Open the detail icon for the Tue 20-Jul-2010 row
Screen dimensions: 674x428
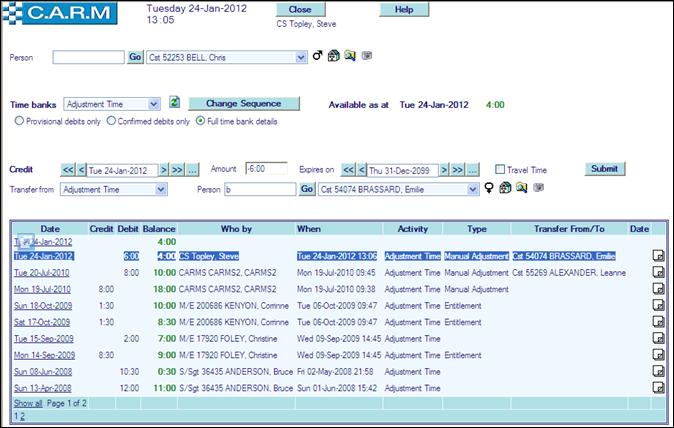click(x=659, y=273)
